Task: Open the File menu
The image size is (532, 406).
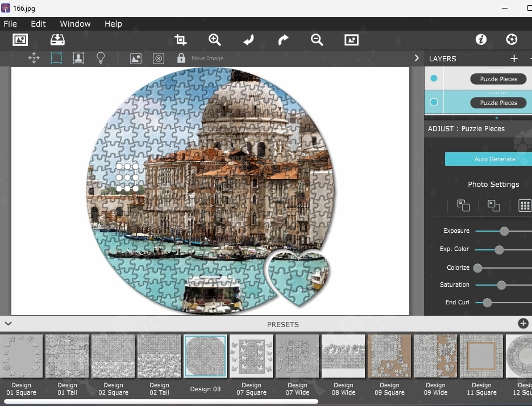Action: pyautogui.click(x=10, y=24)
